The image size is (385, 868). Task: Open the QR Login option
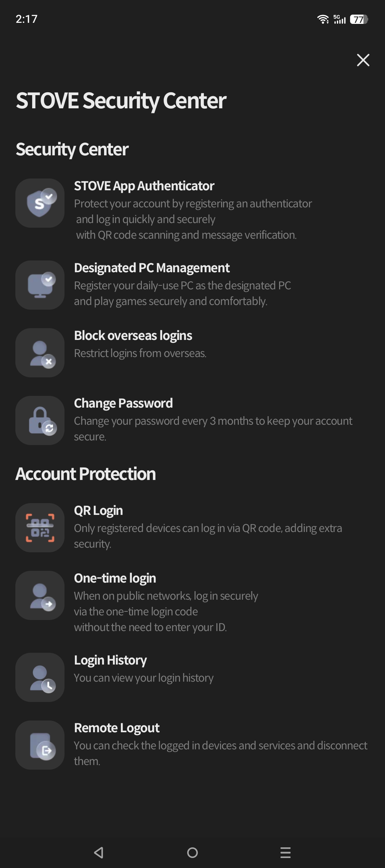coord(98,511)
